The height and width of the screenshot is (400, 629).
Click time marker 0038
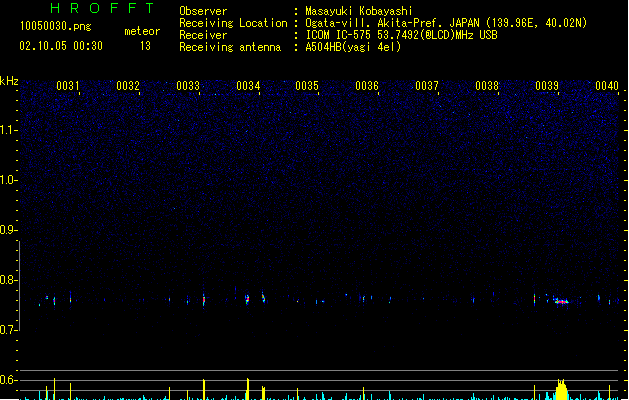tap(487, 86)
